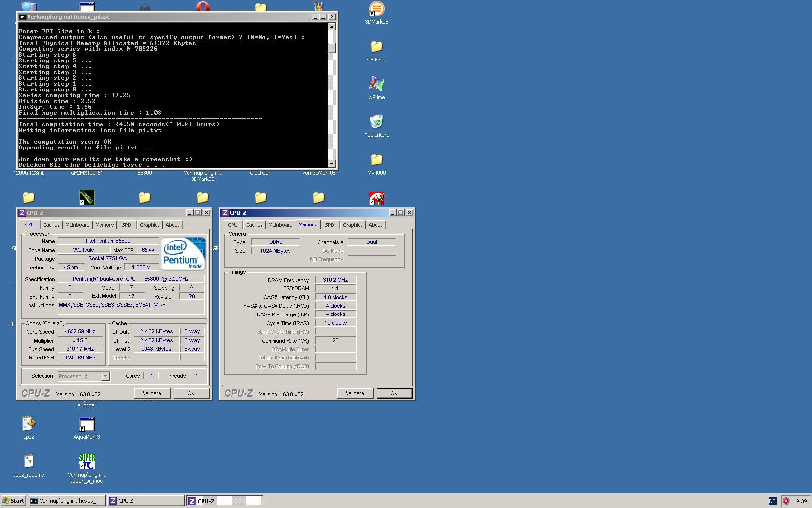Open the Mainboard tab in left CPU-Z
The width and height of the screenshot is (812, 508).
click(x=77, y=225)
